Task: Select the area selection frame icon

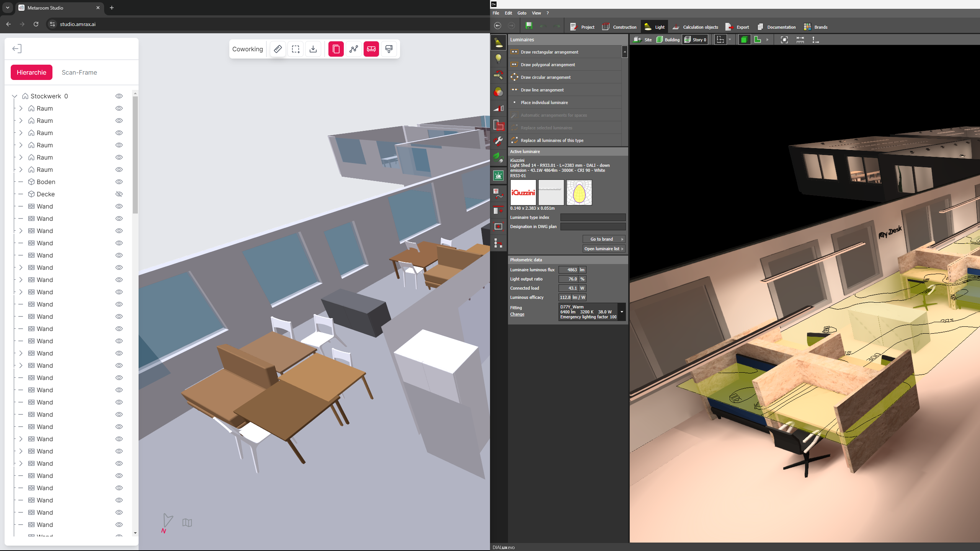Action: [x=296, y=49]
